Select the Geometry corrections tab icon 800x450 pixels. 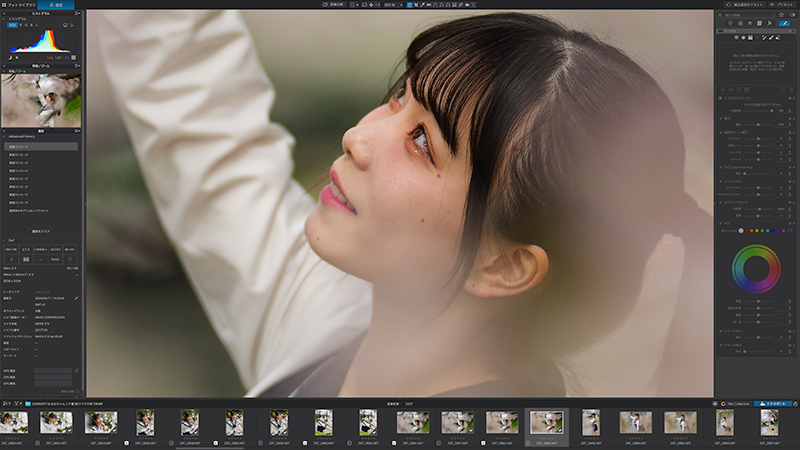coord(759,23)
